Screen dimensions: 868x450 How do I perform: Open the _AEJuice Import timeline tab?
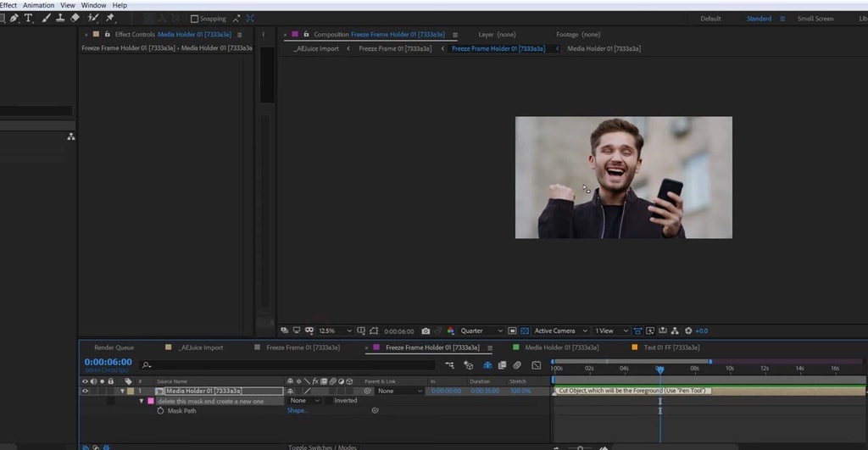200,347
